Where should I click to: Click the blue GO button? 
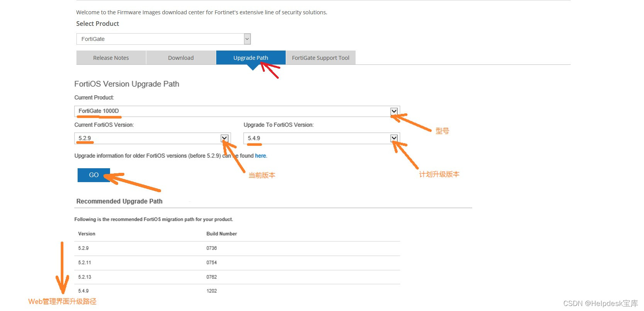tap(94, 175)
